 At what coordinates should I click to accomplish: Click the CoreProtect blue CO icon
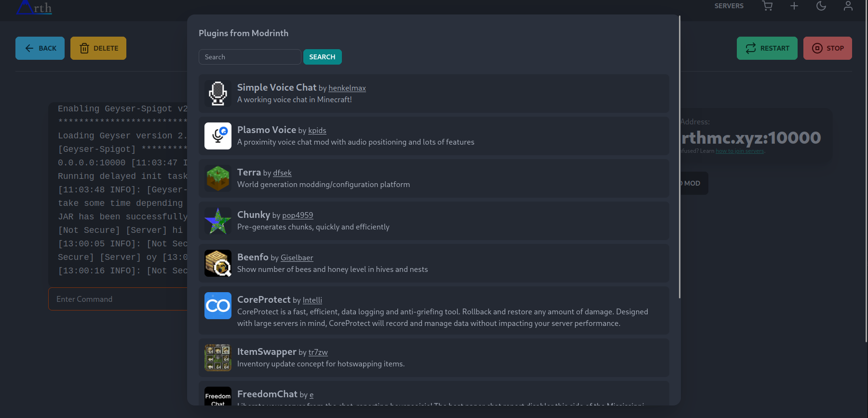pyautogui.click(x=217, y=306)
